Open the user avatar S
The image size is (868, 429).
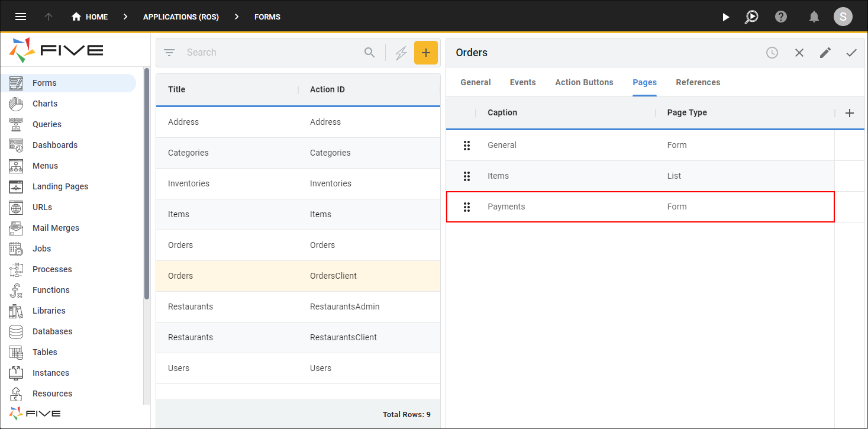pyautogui.click(x=843, y=17)
